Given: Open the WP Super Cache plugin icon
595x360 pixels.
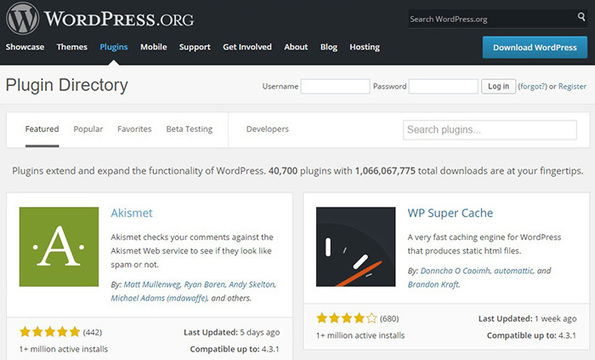Looking at the screenshot, I should [x=356, y=247].
